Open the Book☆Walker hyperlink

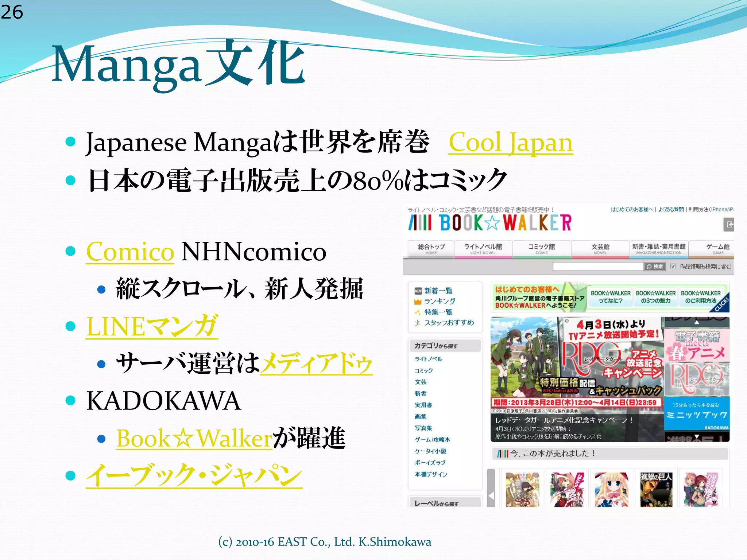tap(194, 438)
